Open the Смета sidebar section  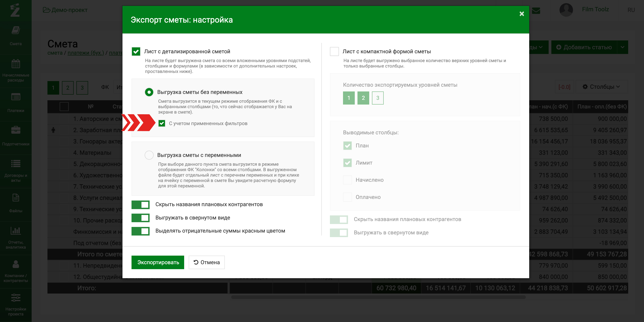click(16, 36)
